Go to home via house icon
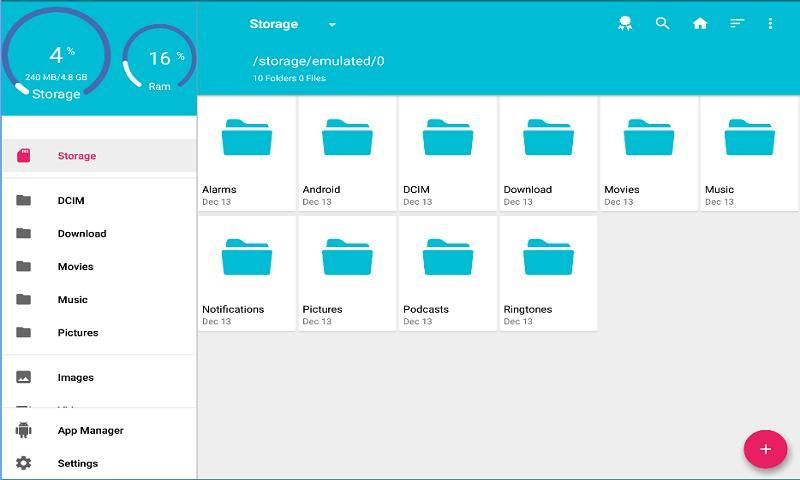This screenshot has height=480, width=800. tap(700, 24)
